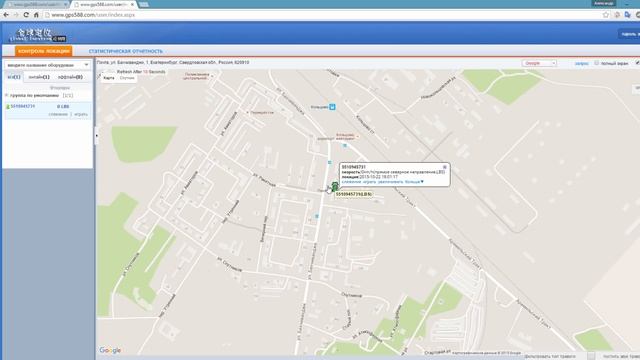
Task: Click tracking link under device 5510945731 in list
Action: (58, 114)
